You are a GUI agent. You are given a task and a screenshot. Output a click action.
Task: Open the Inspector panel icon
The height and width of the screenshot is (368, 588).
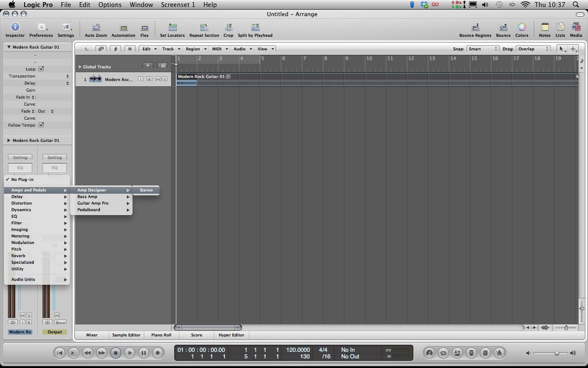(15, 28)
